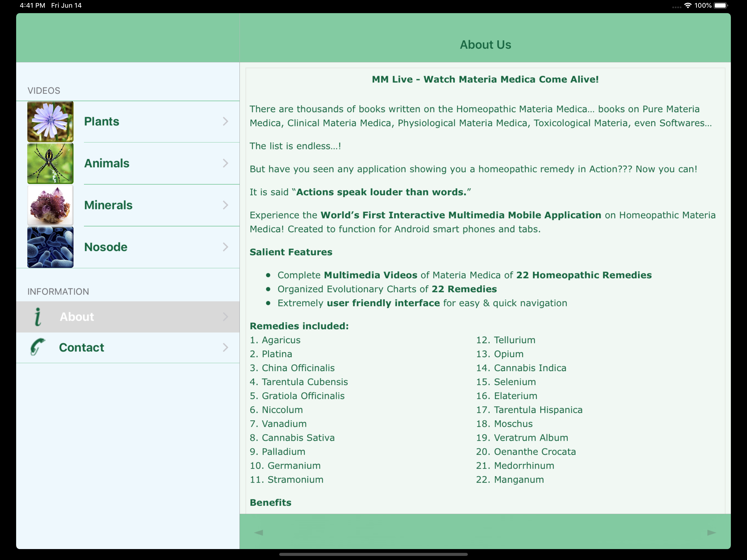Click remedy '7. Vanadium'
The width and height of the screenshot is (747, 560).
coord(278,424)
